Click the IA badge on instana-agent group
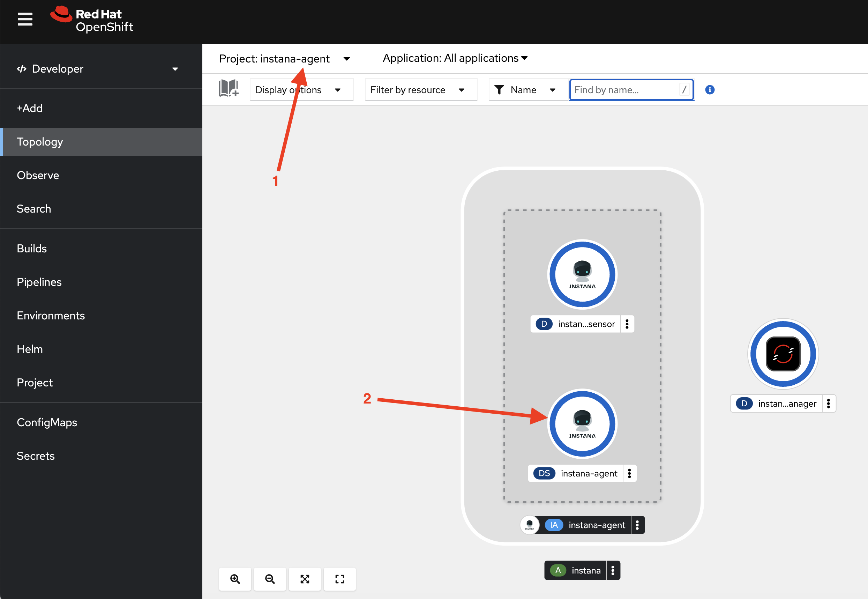The image size is (868, 599). pos(554,525)
